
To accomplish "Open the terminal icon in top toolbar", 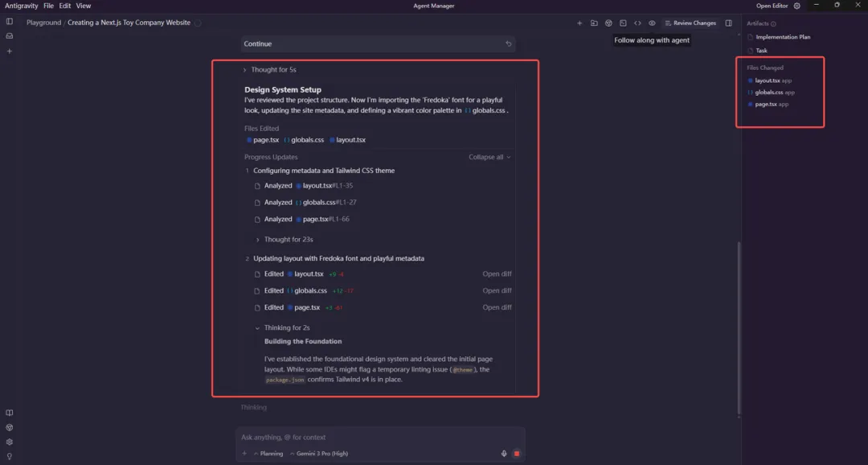I will 623,23.
